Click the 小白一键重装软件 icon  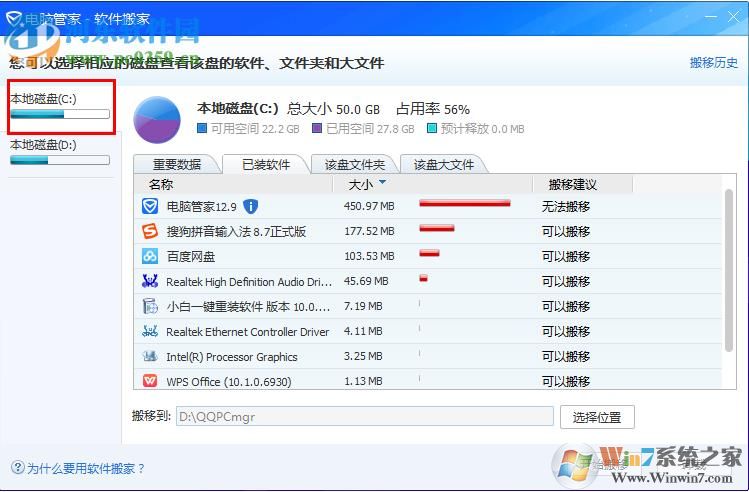point(150,306)
